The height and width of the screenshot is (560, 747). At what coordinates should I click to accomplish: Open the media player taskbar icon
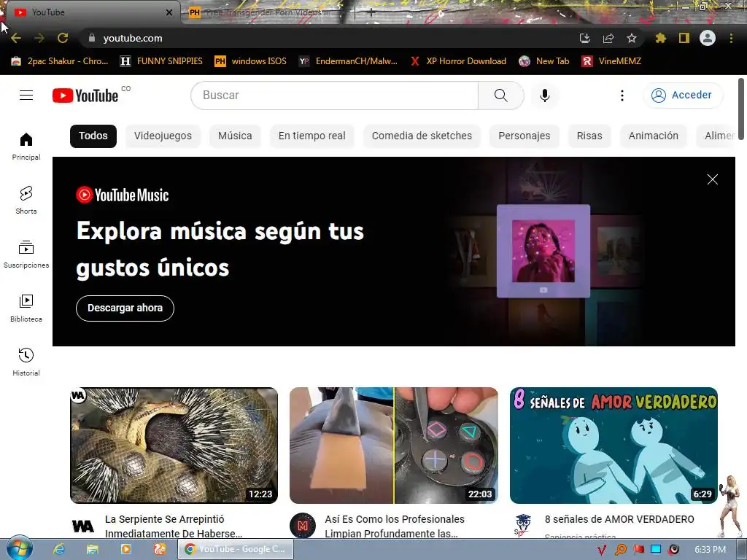pyautogui.click(x=125, y=549)
